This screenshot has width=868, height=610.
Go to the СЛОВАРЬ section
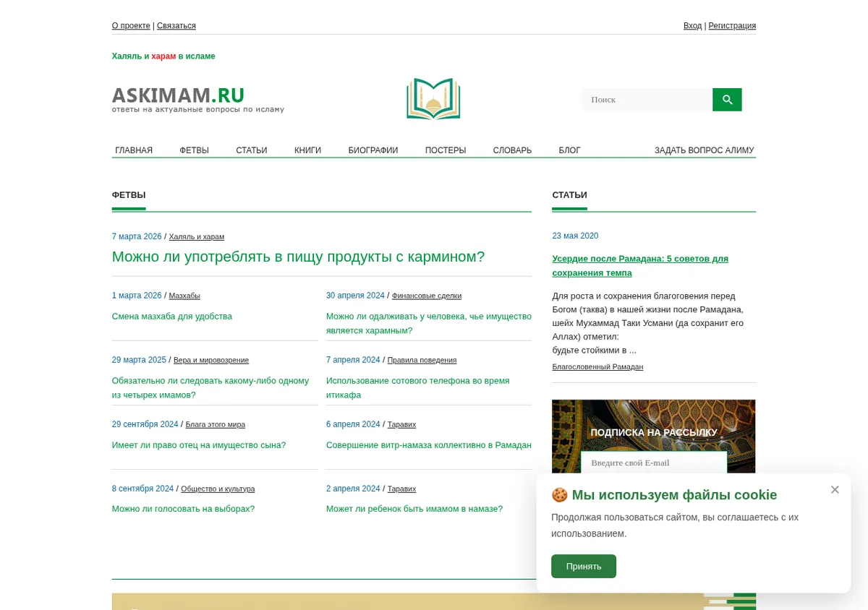pos(512,150)
